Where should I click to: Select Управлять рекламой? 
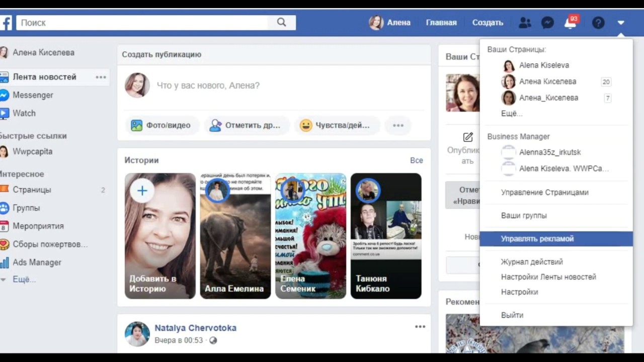click(556, 239)
